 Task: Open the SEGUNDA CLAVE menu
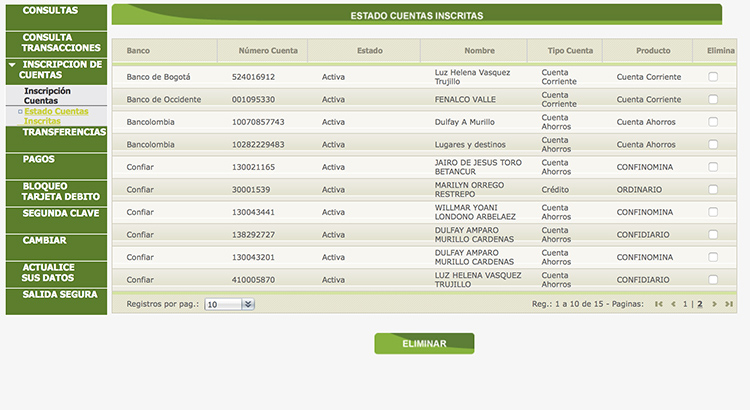point(56,220)
